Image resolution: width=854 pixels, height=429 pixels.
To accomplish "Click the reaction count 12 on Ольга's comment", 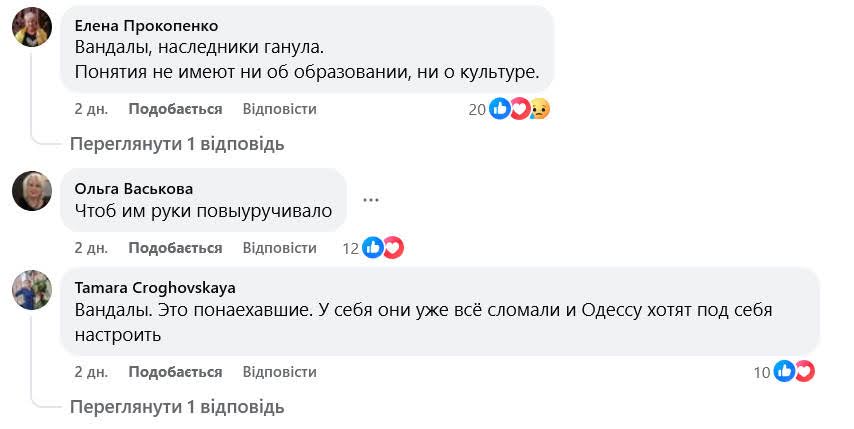I will [x=350, y=248].
